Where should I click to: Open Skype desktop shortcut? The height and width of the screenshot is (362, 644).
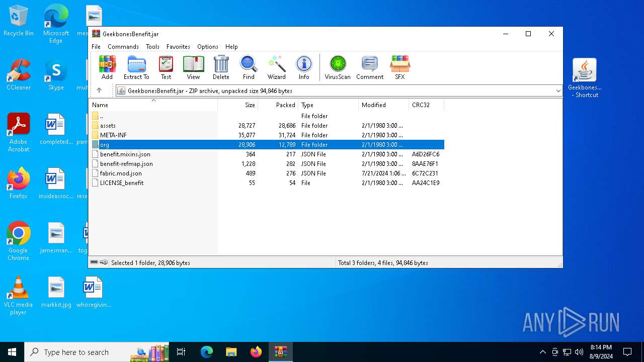point(56,75)
